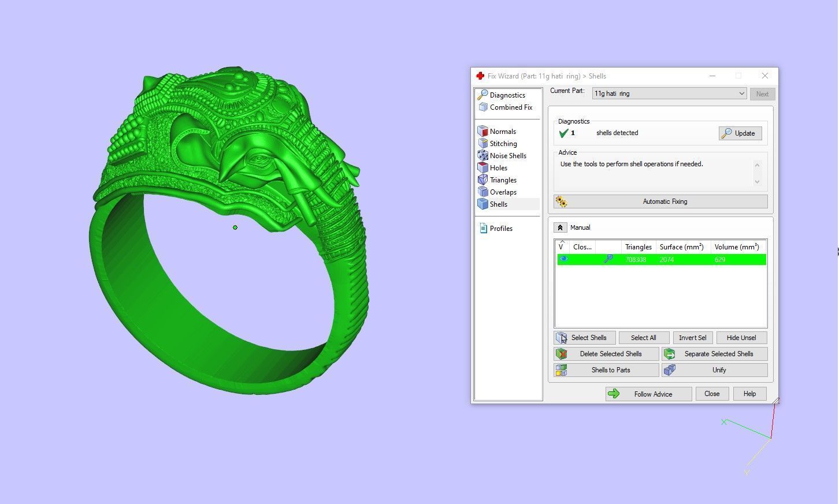Click Hide Unsel button

741,338
